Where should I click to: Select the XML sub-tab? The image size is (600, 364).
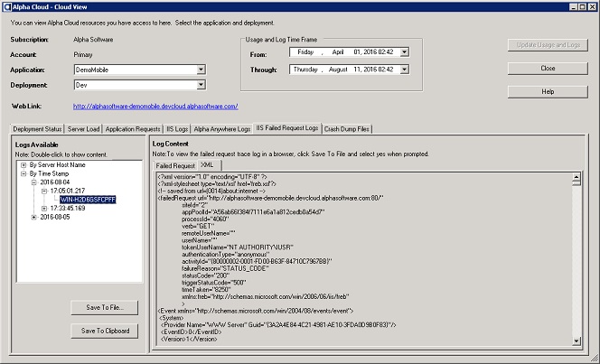(209, 165)
